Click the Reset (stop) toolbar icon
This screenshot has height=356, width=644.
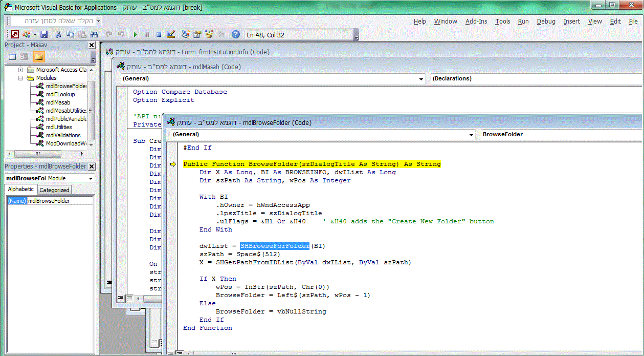pos(159,34)
